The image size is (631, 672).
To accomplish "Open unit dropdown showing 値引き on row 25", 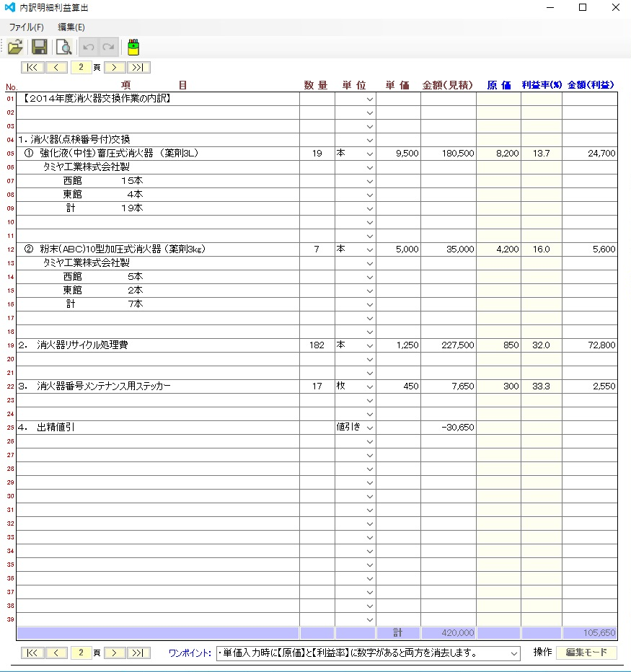I will tap(369, 428).
